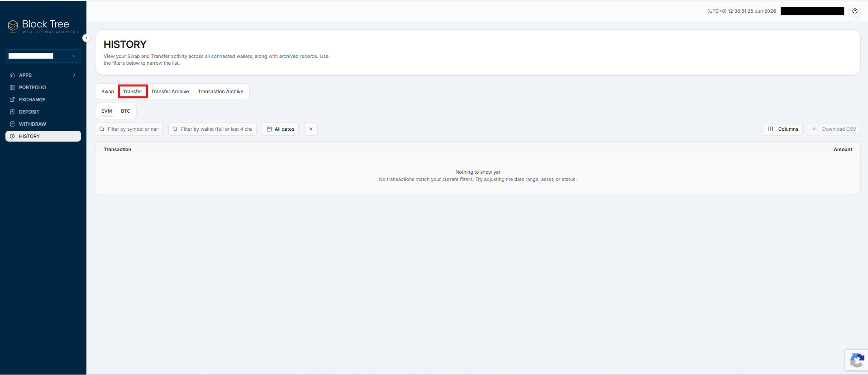868x375 pixels.
Task: Click the History clock icon
Action: [x=12, y=136]
